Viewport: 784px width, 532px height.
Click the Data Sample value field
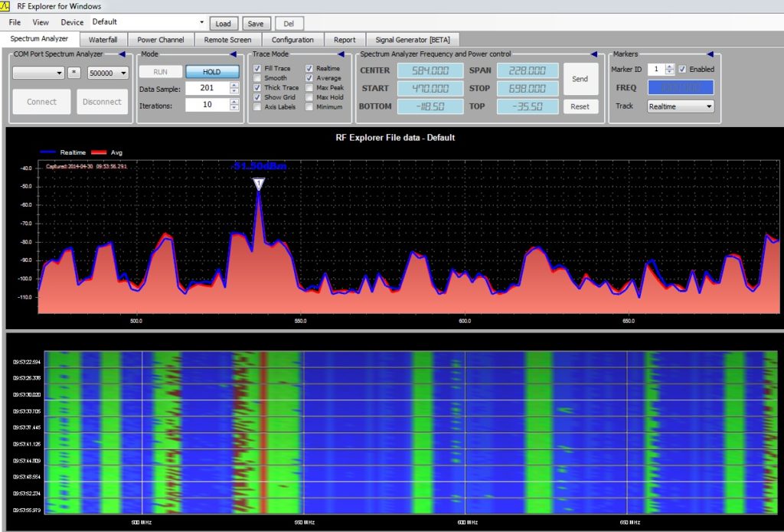click(x=207, y=88)
